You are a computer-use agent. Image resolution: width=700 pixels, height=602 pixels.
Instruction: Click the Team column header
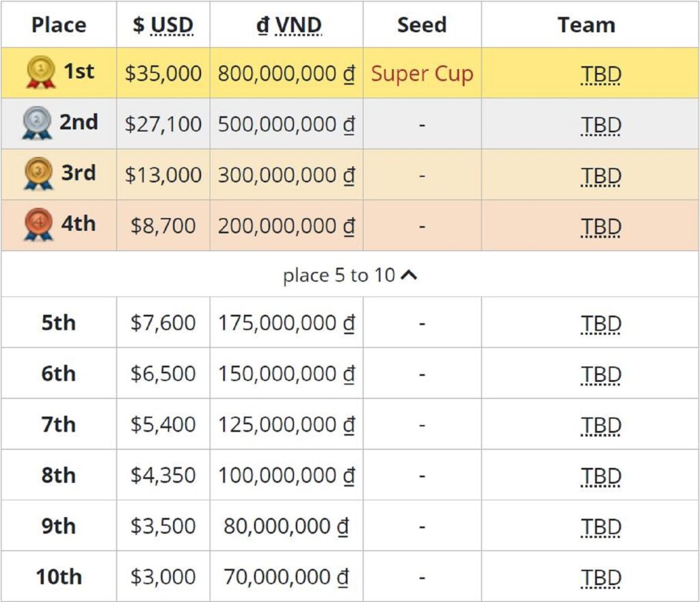[587, 25]
